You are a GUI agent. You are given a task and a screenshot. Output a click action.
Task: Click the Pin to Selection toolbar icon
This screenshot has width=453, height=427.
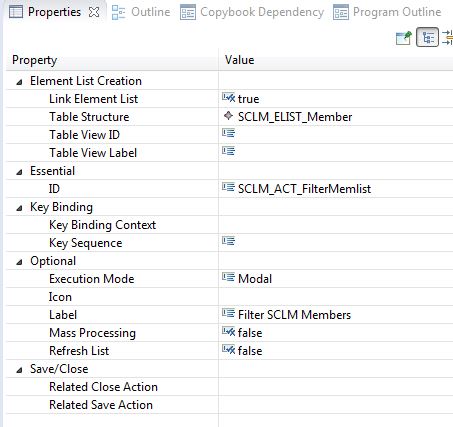point(404,37)
